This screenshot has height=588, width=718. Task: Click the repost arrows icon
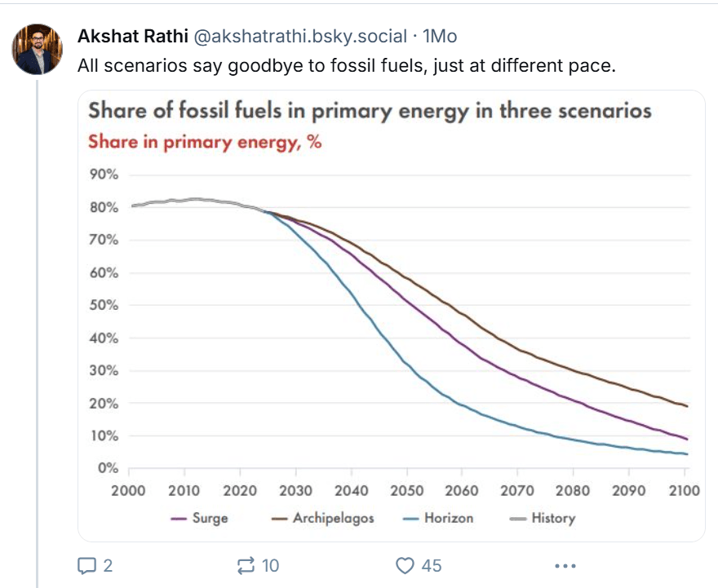(246, 565)
